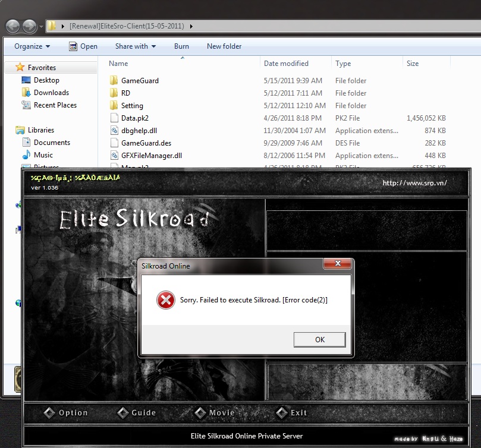Click the dbghelp.dll file icon
Screen dimensions: 481x448
point(113,130)
